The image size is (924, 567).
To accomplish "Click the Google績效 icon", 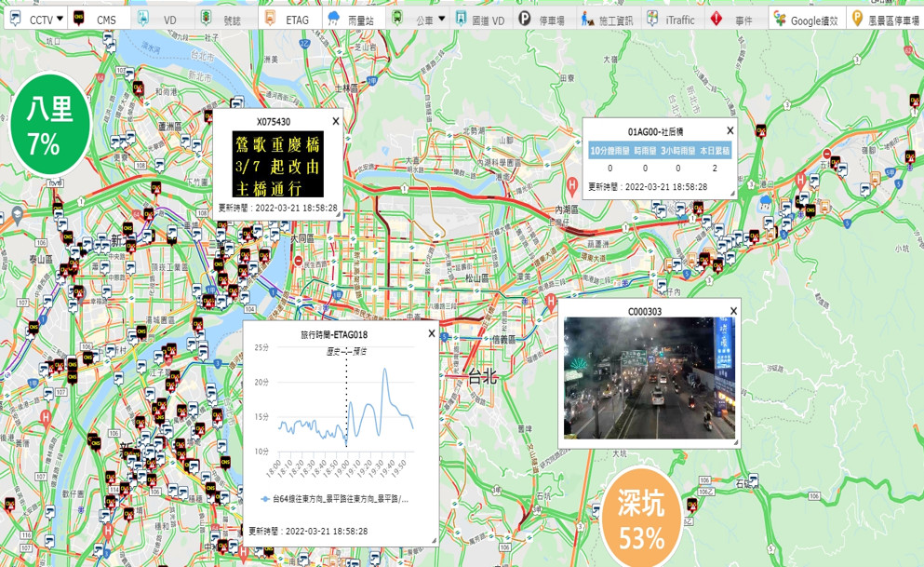I will point(780,19).
